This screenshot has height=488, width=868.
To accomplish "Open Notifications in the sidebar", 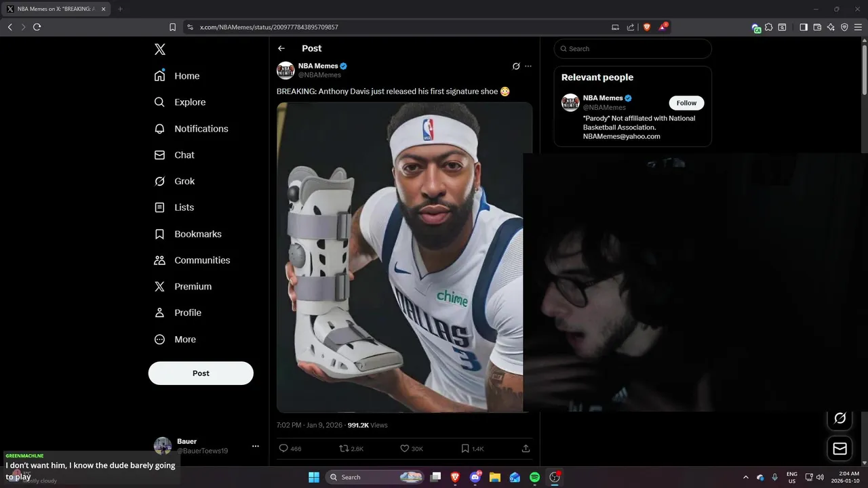I will pyautogui.click(x=191, y=129).
